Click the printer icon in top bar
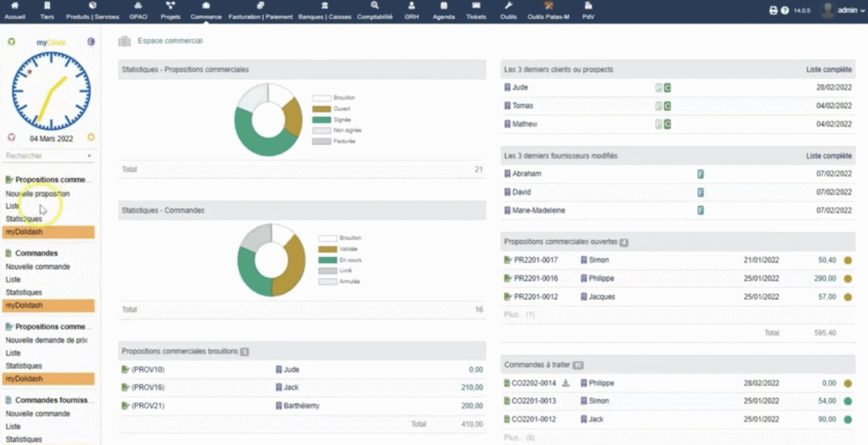868x445 pixels. click(x=772, y=10)
